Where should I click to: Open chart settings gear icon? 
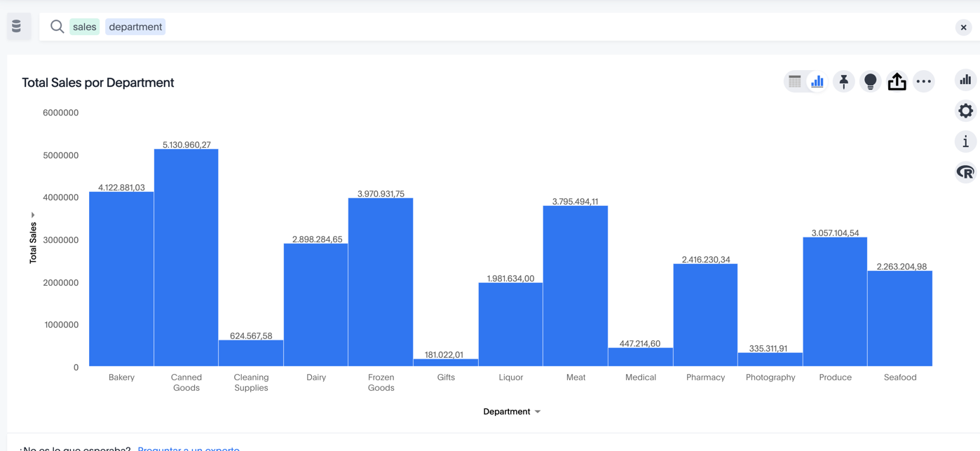click(965, 111)
